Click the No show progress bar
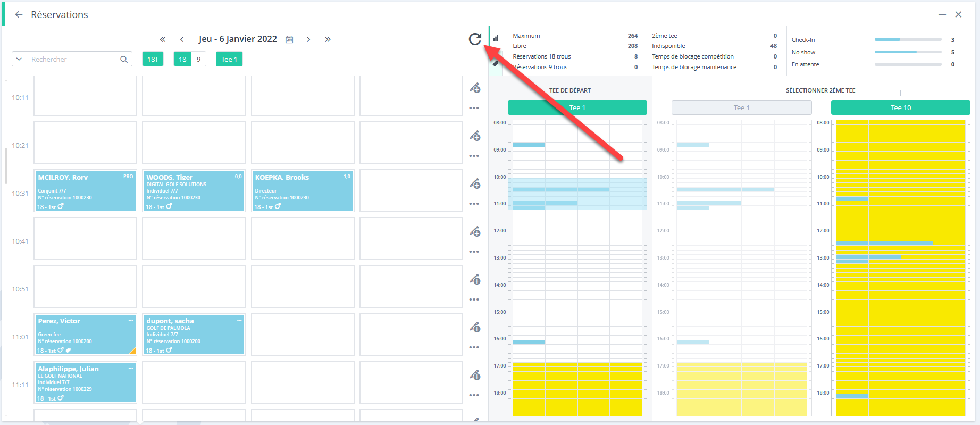The width and height of the screenshot is (980, 425). tap(908, 52)
